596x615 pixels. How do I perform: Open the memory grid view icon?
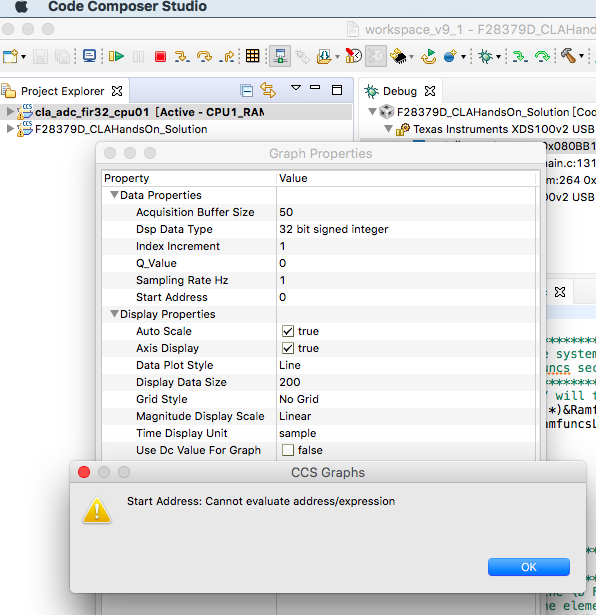pyautogui.click(x=253, y=56)
